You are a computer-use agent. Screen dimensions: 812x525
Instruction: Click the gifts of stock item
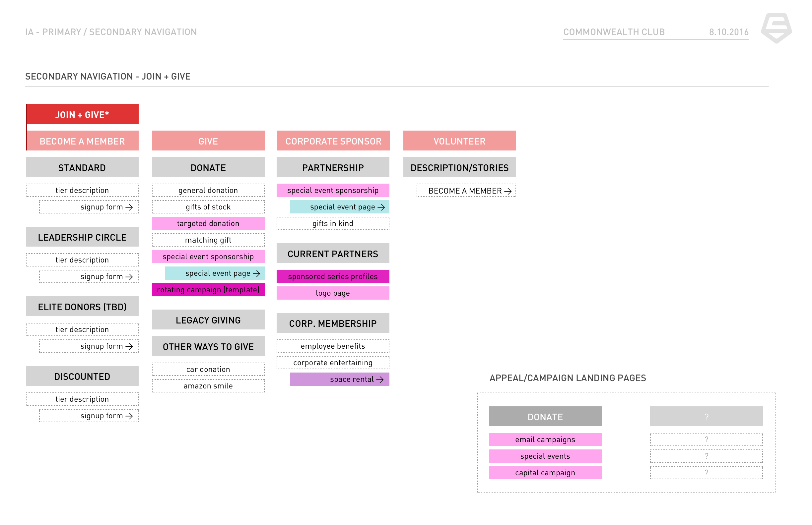pyautogui.click(x=208, y=207)
